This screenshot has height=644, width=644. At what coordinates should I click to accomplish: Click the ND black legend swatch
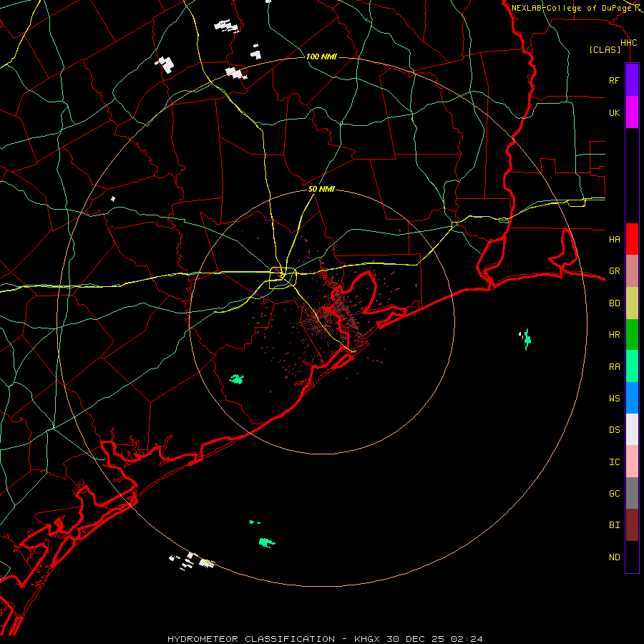pos(632,557)
